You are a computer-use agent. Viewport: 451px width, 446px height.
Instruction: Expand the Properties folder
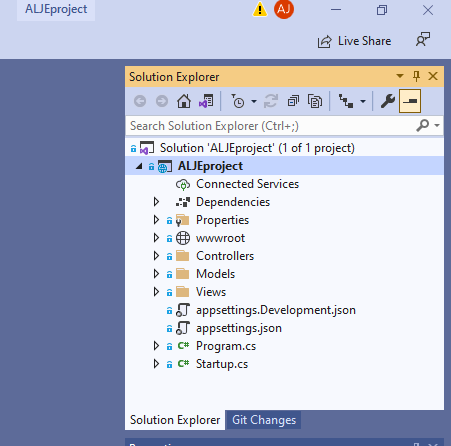(x=156, y=220)
